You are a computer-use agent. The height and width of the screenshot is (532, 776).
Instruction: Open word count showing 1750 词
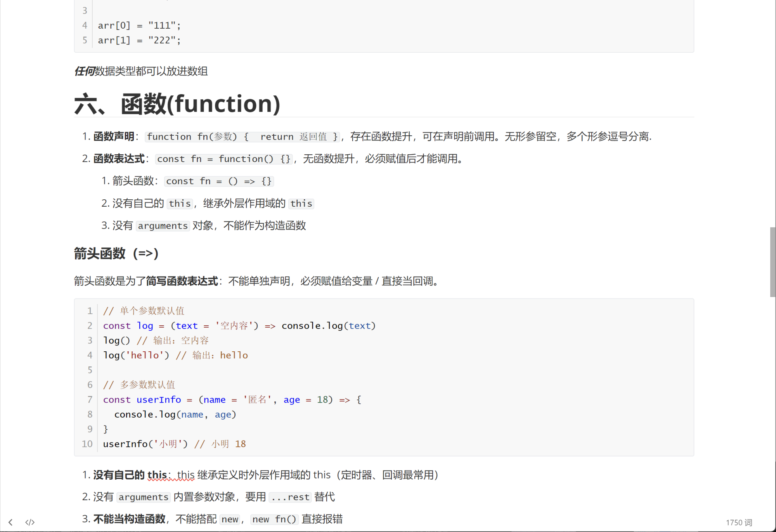click(x=739, y=522)
